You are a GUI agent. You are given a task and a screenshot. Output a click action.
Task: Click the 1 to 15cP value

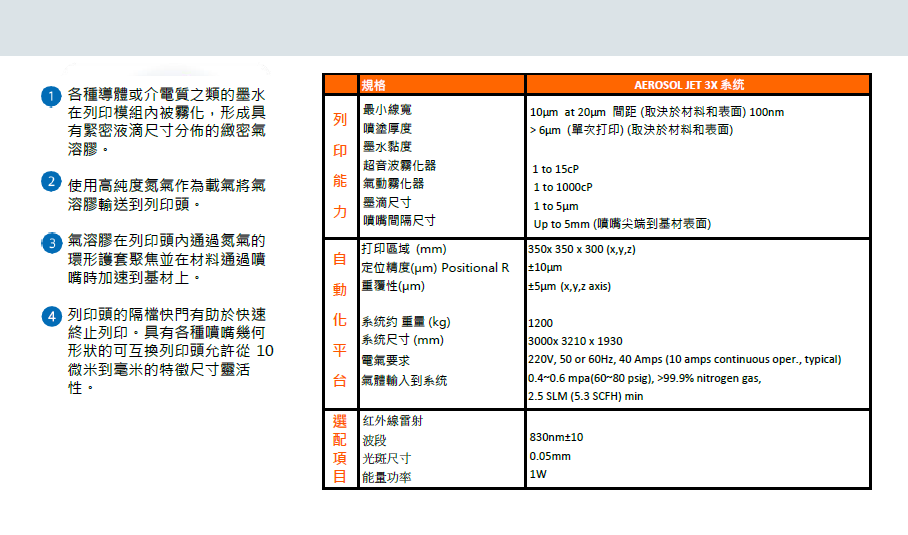(x=555, y=169)
